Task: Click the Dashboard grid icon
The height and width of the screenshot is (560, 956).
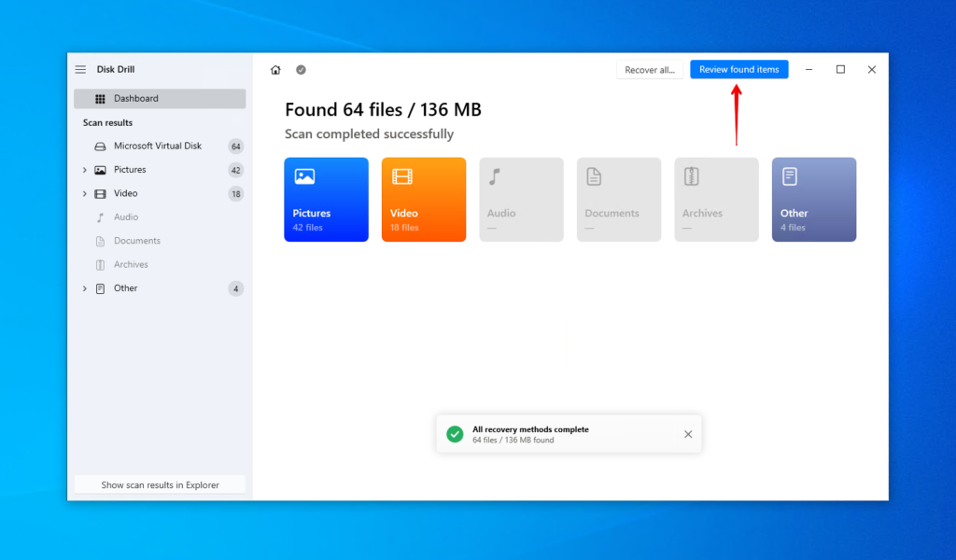Action: [101, 98]
